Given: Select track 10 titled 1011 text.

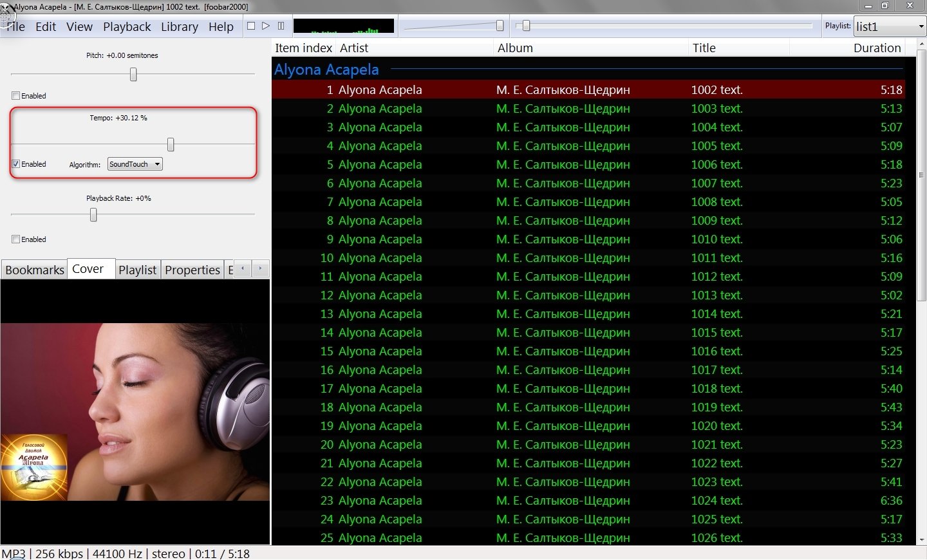Looking at the screenshot, I should pyautogui.click(x=588, y=257).
